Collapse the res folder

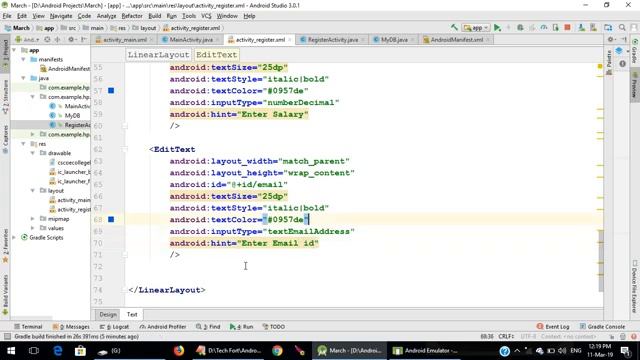point(23,144)
